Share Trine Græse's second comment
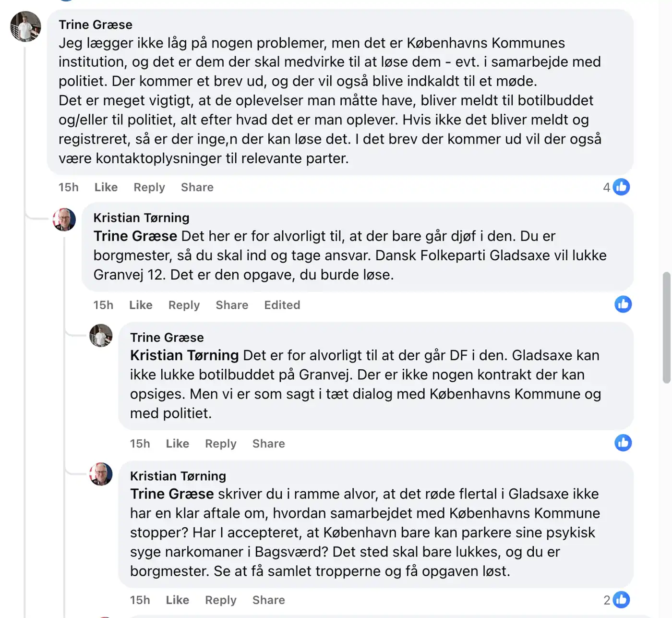Viewport: 672px width, 618px height. tap(268, 443)
